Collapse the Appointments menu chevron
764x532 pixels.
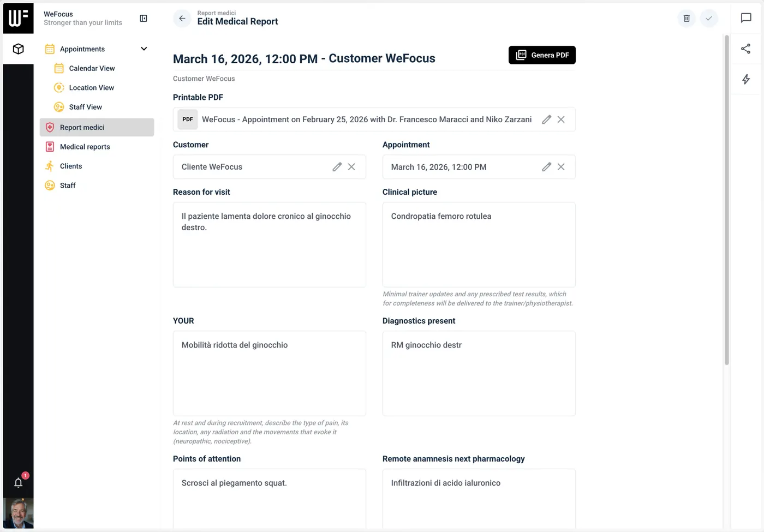(x=144, y=49)
